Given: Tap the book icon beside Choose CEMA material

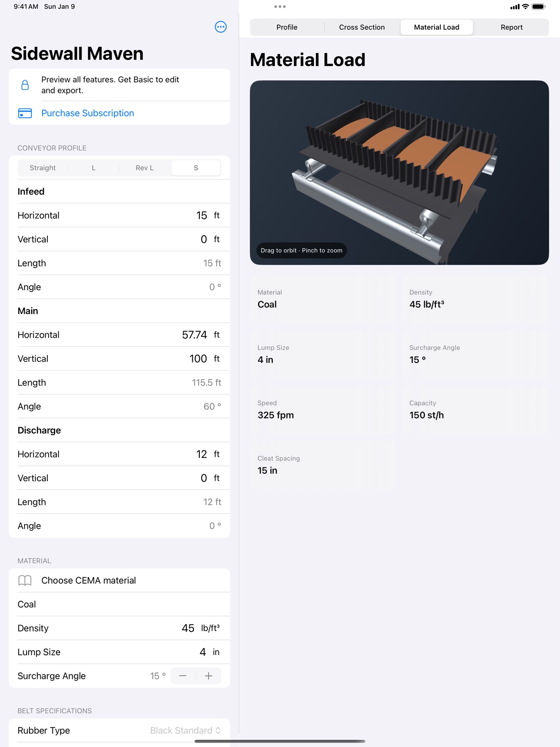Looking at the screenshot, I should pyautogui.click(x=25, y=581).
